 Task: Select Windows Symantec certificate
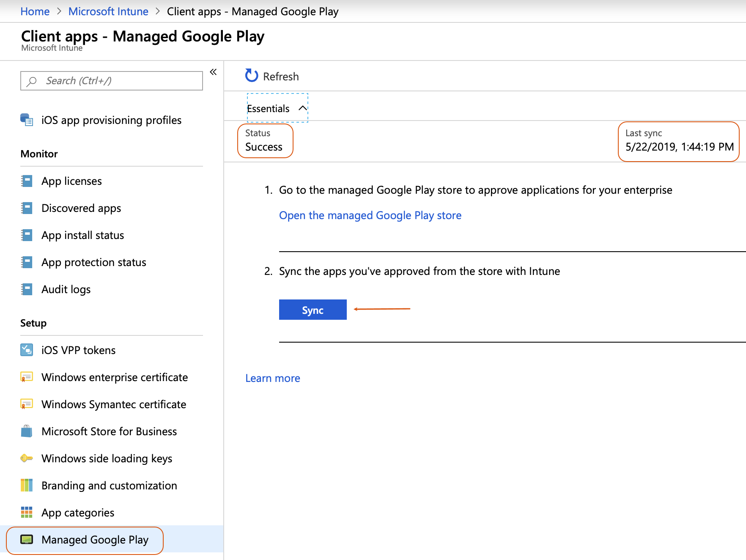point(112,404)
